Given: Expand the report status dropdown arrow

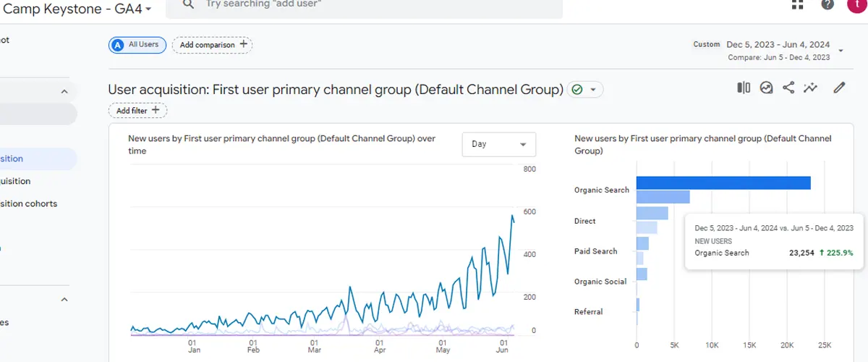Looking at the screenshot, I should click(593, 90).
